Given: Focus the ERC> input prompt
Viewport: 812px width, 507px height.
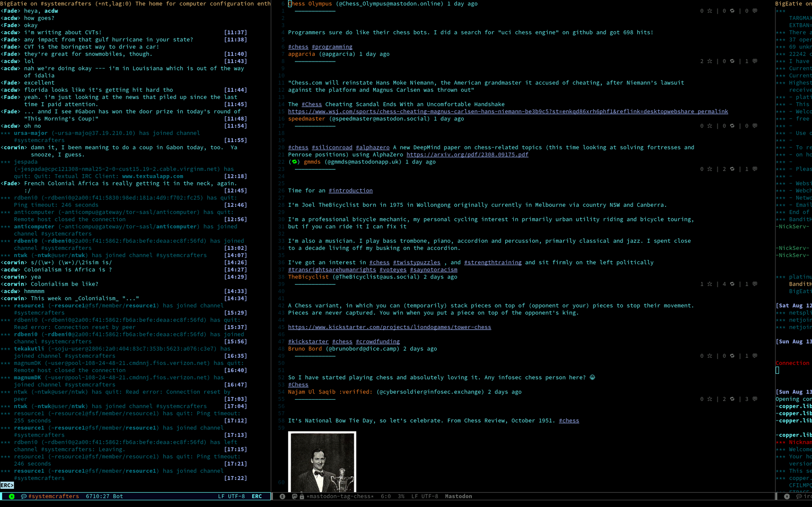Looking at the screenshot, I should [7, 485].
